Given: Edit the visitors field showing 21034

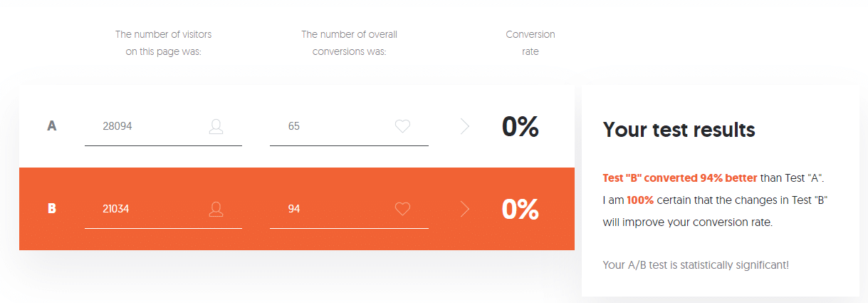Looking at the screenshot, I should click(163, 209).
